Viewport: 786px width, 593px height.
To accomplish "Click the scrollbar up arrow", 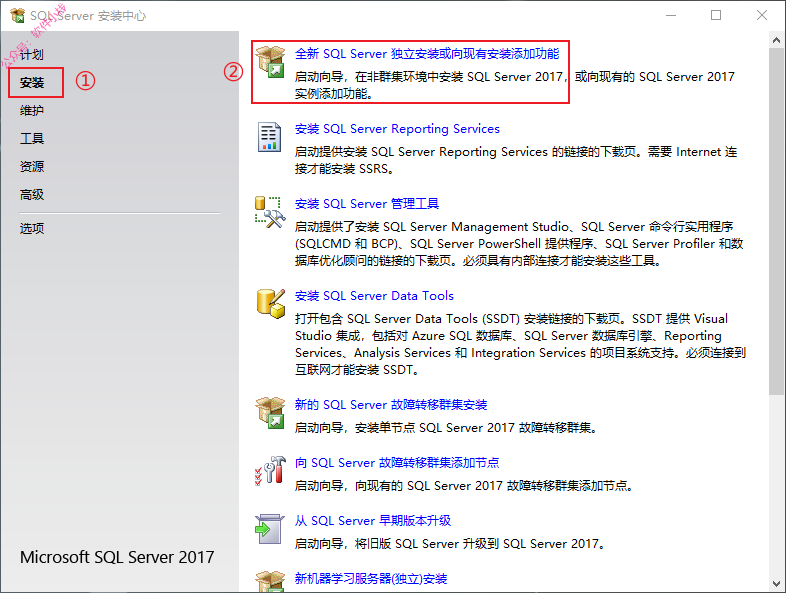I will tap(776, 40).
